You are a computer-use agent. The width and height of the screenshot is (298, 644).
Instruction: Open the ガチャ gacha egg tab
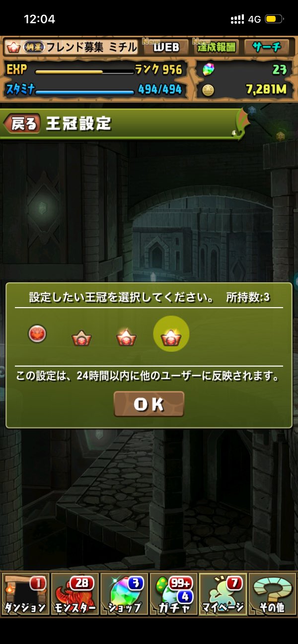(173, 594)
